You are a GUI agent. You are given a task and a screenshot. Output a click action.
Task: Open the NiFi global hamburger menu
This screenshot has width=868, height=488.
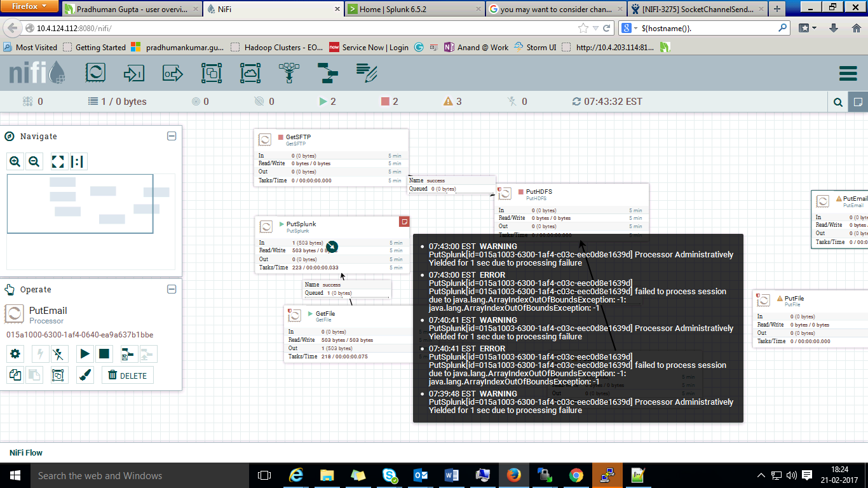click(x=848, y=74)
